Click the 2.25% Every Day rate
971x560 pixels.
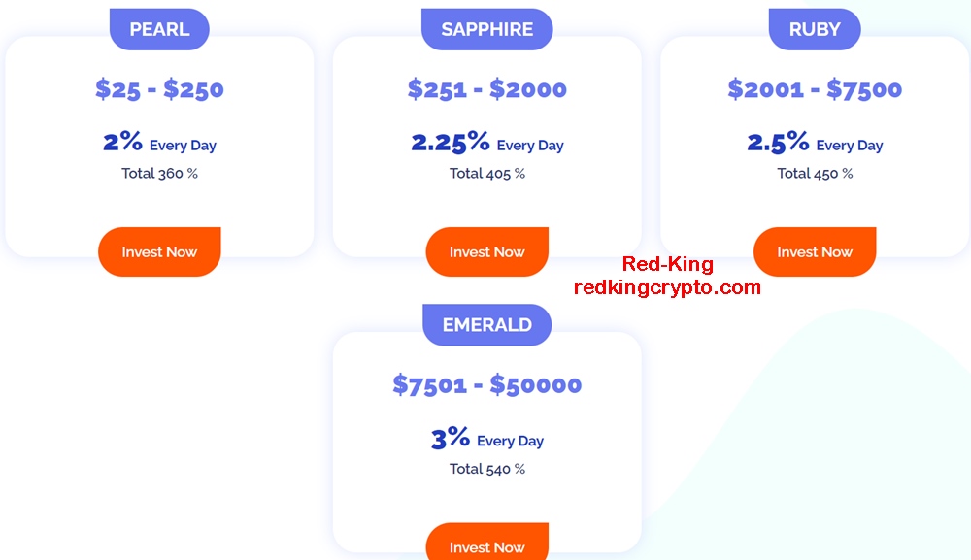pos(486,143)
